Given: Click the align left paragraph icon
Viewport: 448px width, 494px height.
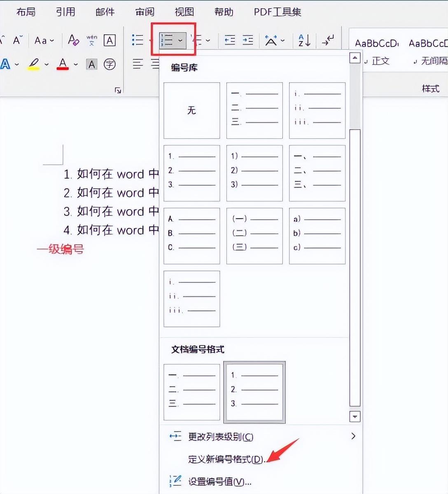Looking at the screenshot, I should (x=138, y=64).
